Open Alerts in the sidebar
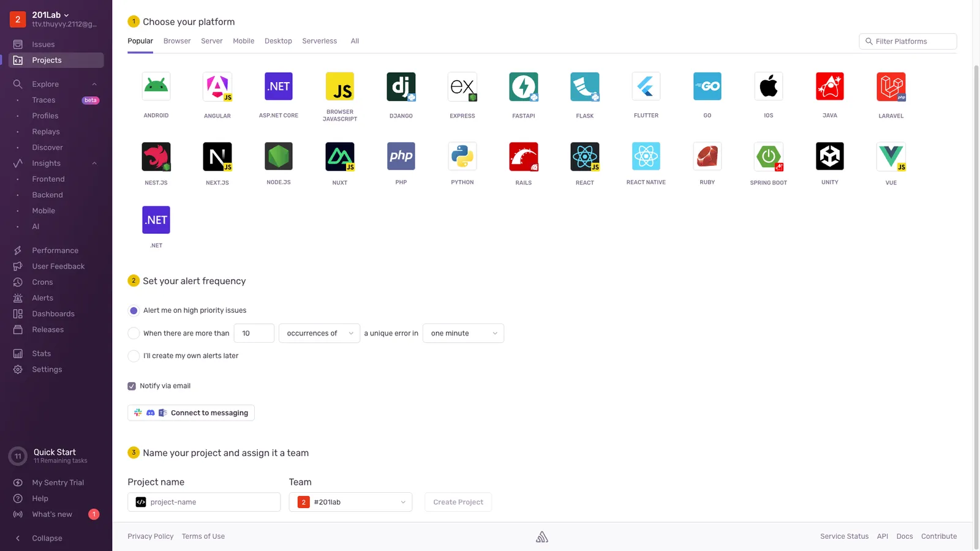The height and width of the screenshot is (551, 980). [43, 298]
